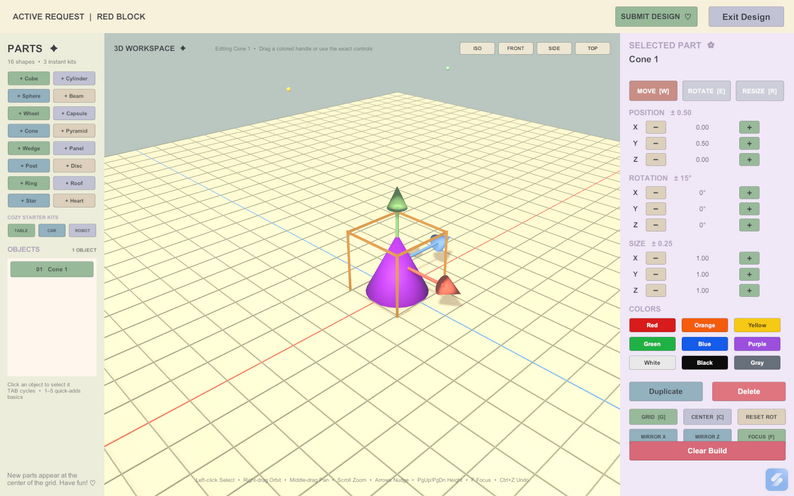Add a Post part
The image size is (794, 496).
click(29, 166)
